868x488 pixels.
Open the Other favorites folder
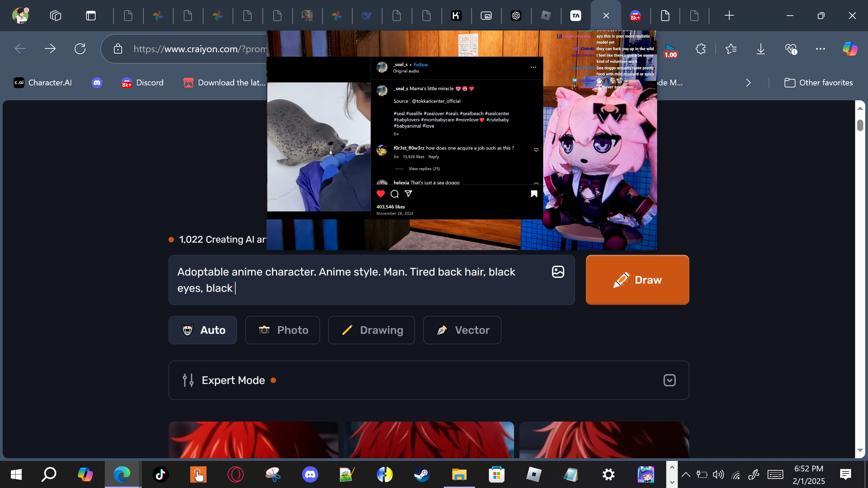point(818,83)
